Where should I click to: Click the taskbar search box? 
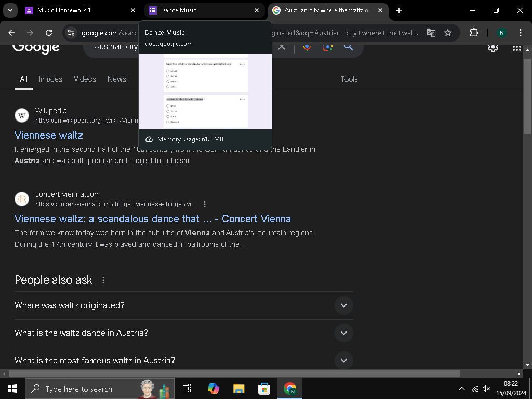point(99,389)
